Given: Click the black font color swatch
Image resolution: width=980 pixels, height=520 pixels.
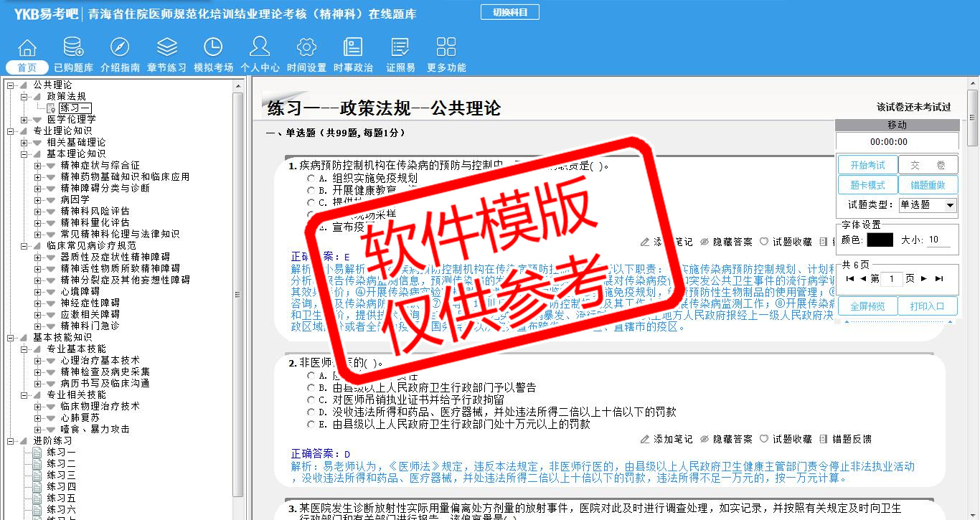Looking at the screenshot, I should [x=880, y=240].
